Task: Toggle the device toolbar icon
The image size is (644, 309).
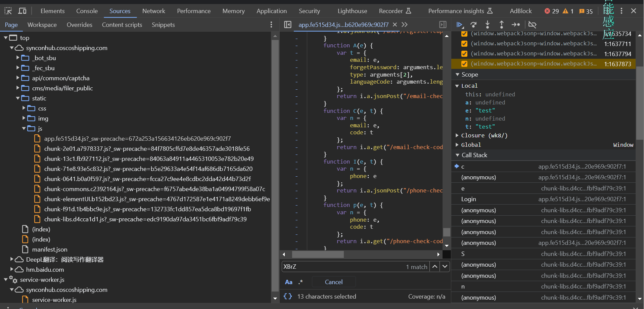Action: tap(22, 11)
